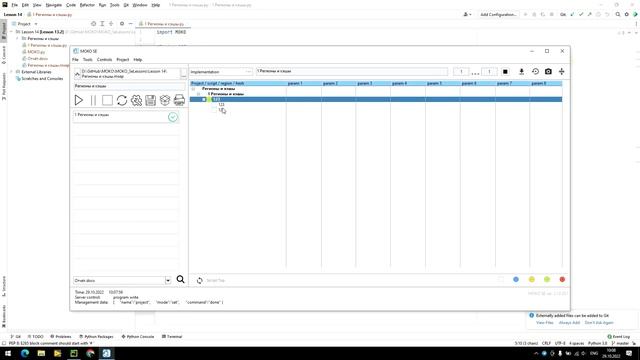This screenshot has height=360, width=640.
Task: Toggle the faint checkbox left of color dots
Action: tap(501, 280)
